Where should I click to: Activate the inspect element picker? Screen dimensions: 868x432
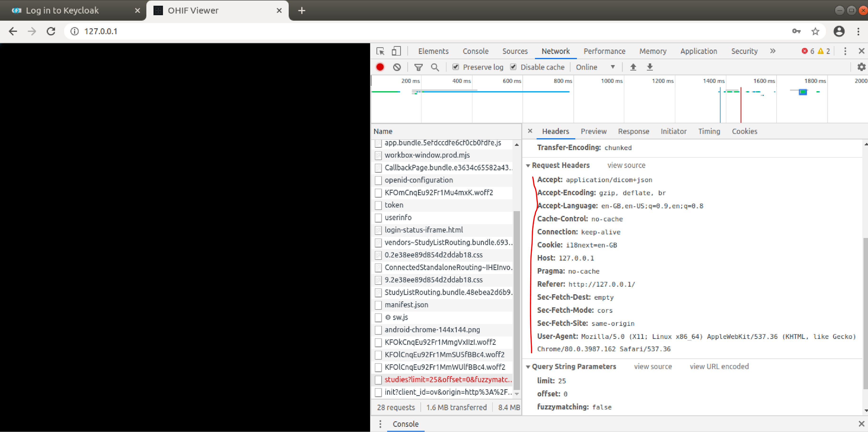tap(380, 51)
